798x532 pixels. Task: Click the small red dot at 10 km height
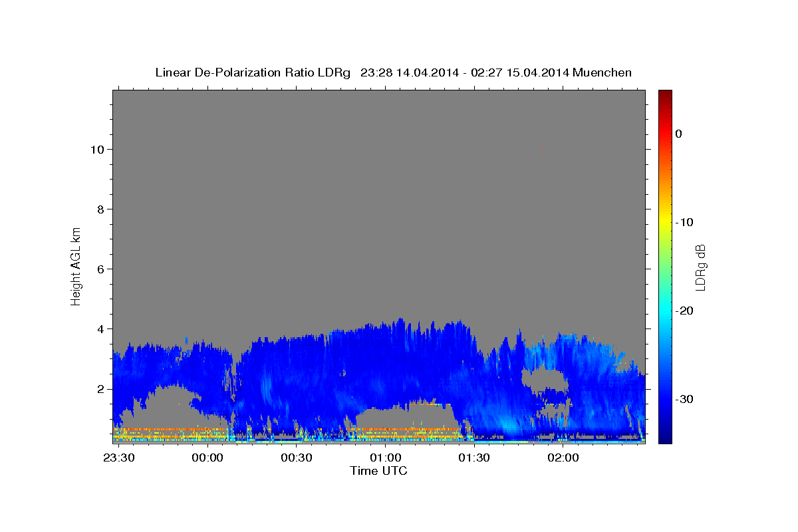[x=543, y=149]
